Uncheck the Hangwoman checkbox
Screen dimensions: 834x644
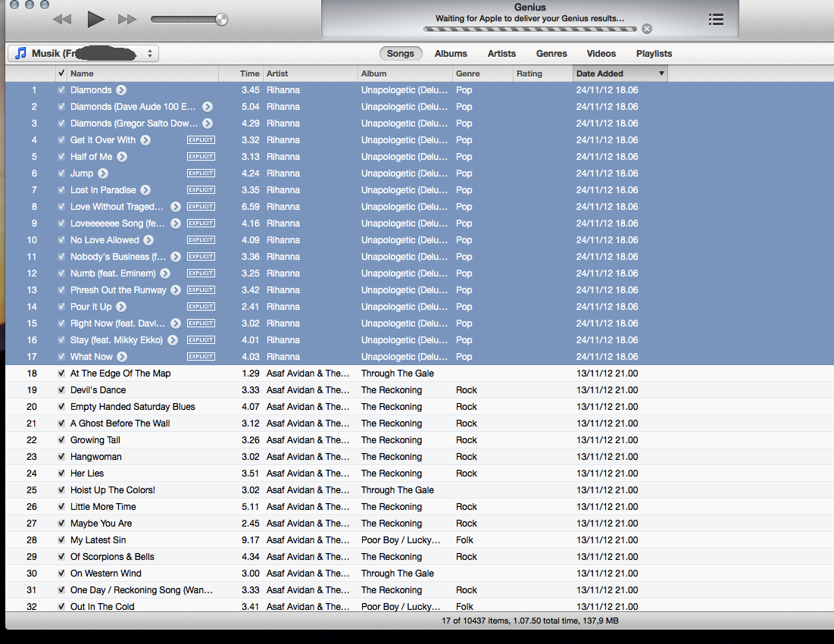click(61, 456)
